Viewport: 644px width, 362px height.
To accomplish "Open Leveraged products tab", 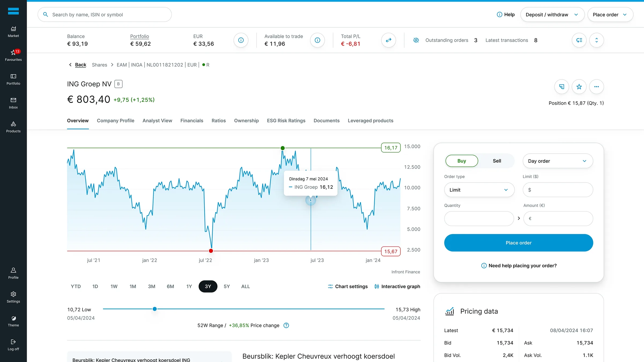I will pyautogui.click(x=370, y=121).
